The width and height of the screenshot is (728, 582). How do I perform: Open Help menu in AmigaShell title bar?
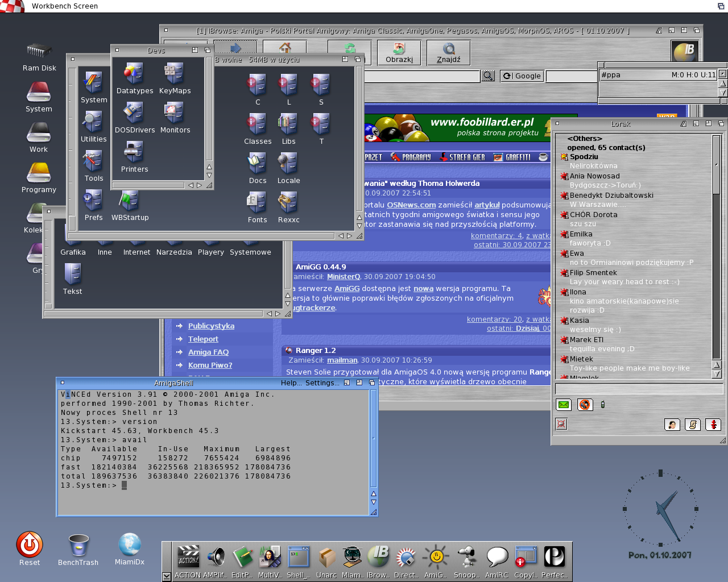pos(292,383)
